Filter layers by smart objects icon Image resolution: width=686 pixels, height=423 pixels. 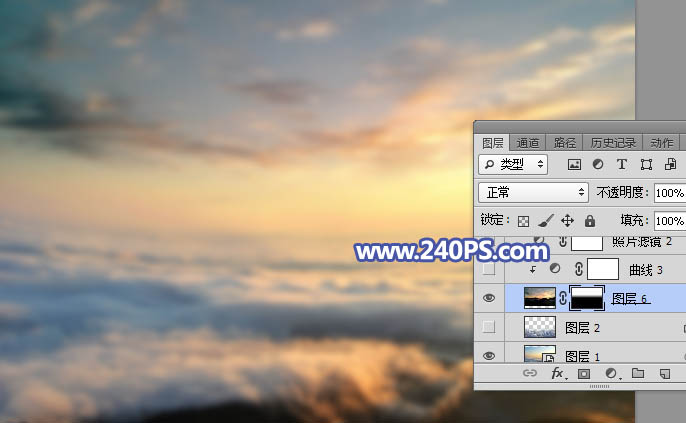pyautogui.click(x=670, y=164)
